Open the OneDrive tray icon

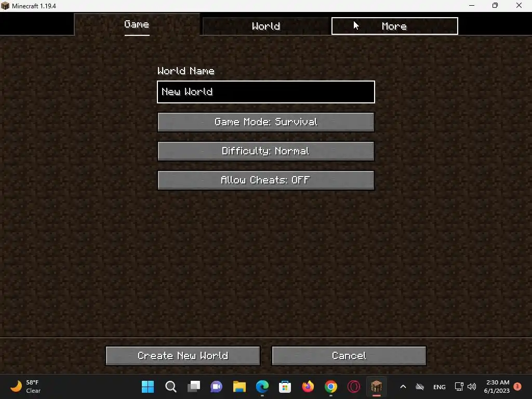click(420, 387)
